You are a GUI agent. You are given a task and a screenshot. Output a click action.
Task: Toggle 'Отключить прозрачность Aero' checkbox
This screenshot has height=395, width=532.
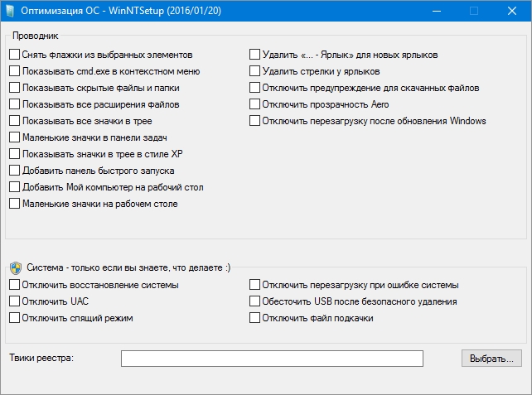click(255, 104)
